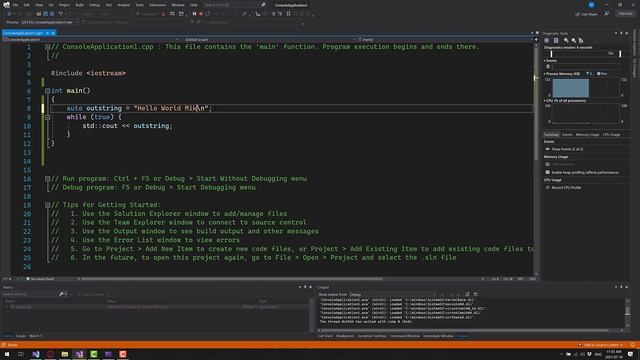
Task: Click Zoom In icon in Diagnostic Tools
Action: [566, 40]
